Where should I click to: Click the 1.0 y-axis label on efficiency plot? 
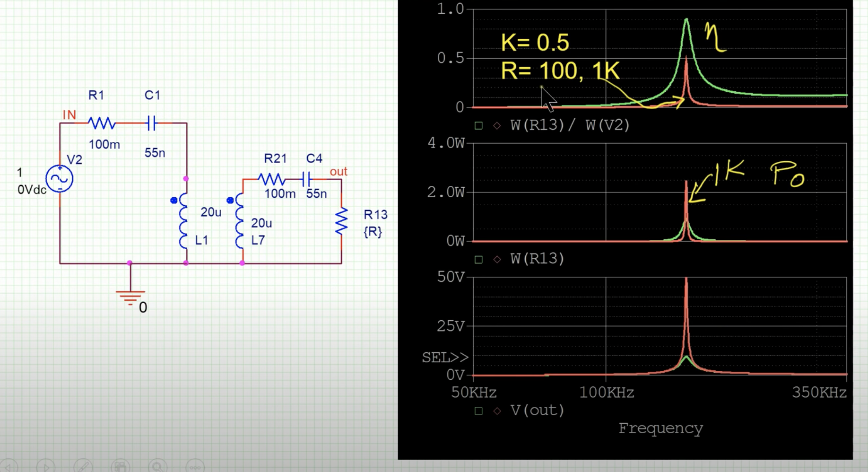(451, 9)
